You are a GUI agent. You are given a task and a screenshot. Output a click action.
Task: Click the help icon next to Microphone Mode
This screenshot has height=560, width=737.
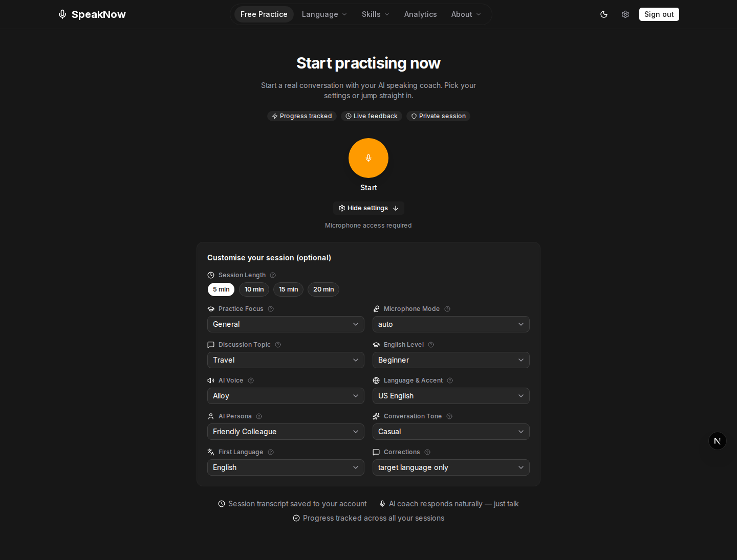[447, 309]
